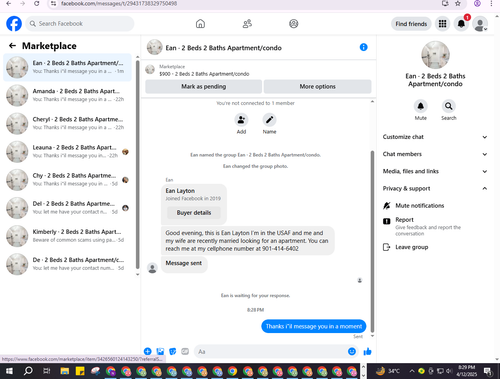Click Mark as pending button

[203, 86]
